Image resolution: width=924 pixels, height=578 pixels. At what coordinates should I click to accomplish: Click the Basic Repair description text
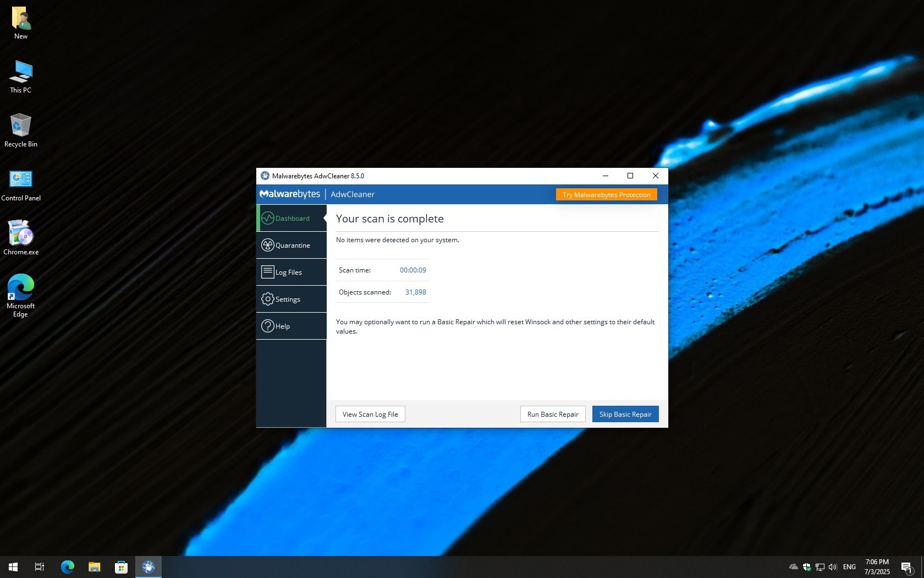(x=496, y=326)
